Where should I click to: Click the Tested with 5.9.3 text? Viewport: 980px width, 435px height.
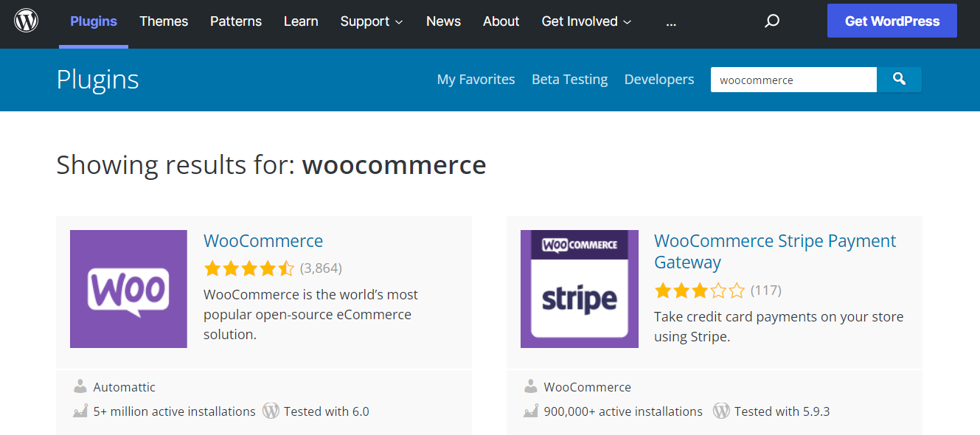tap(782, 411)
